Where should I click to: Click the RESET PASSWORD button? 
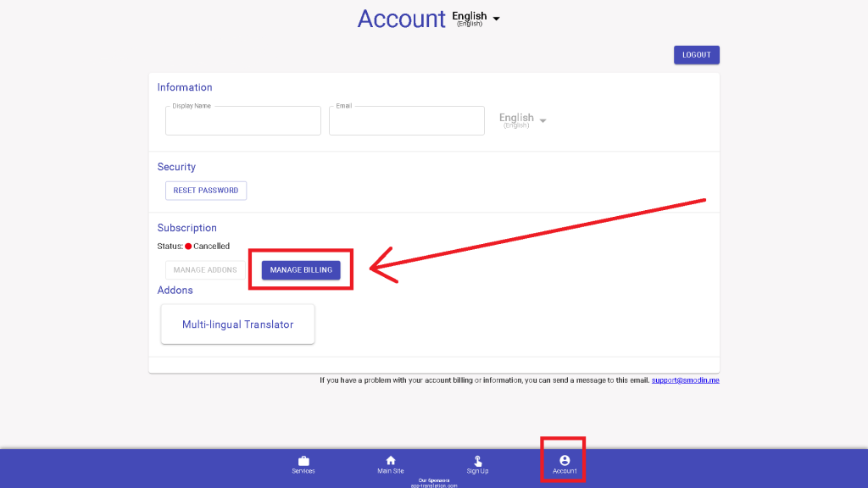pos(205,191)
